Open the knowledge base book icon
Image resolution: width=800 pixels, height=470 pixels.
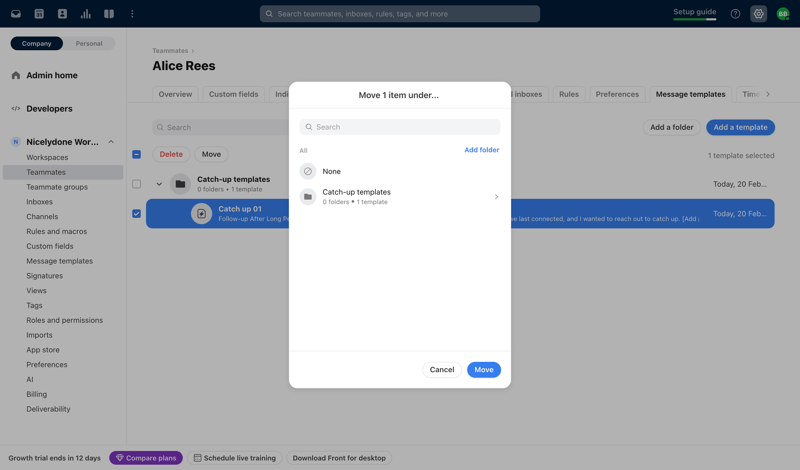point(109,14)
